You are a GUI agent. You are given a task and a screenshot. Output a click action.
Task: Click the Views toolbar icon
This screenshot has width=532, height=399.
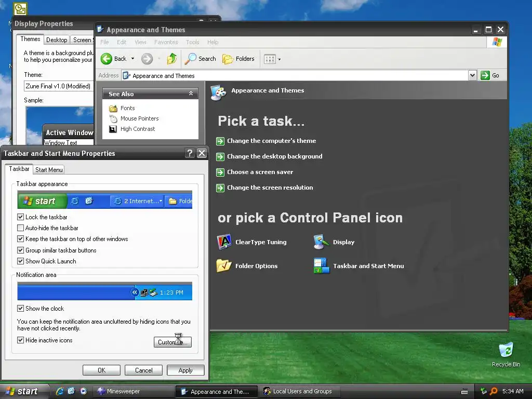point(270,59)
